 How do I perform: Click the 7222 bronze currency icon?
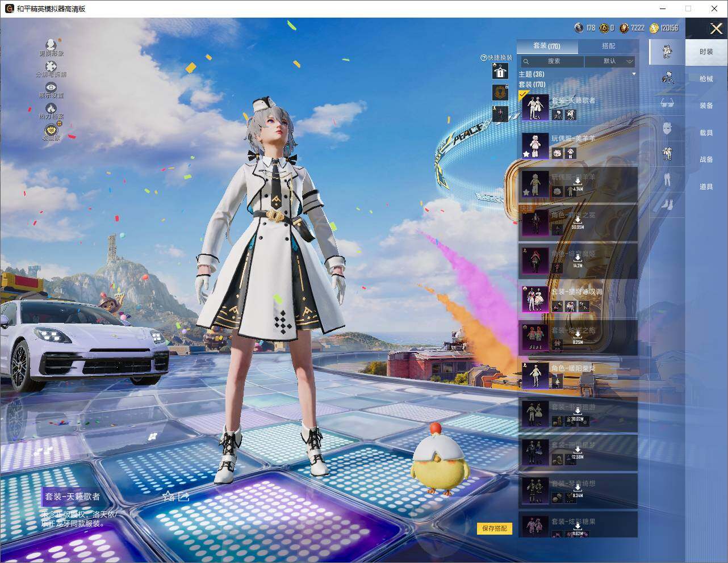pos(624,27)
